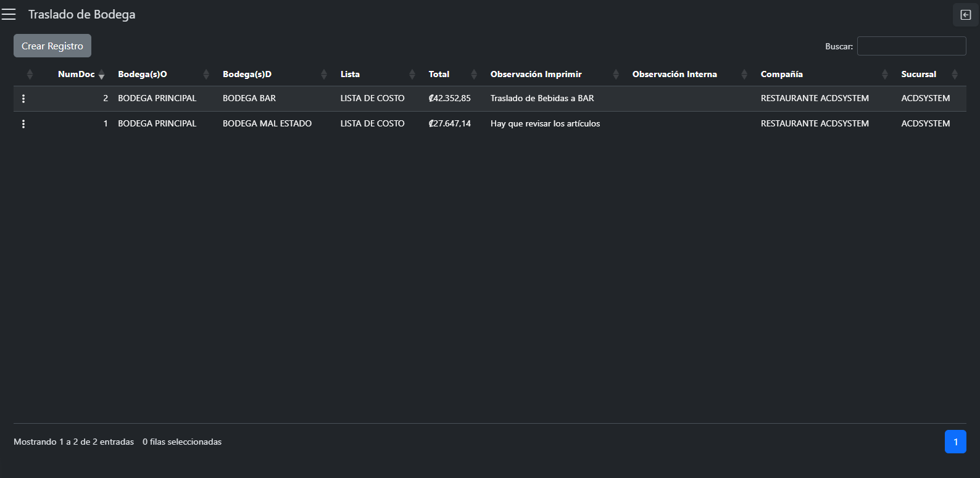Screen dimensions: 980x478
Task: Sort by Compañía column header
Action: 782,74
